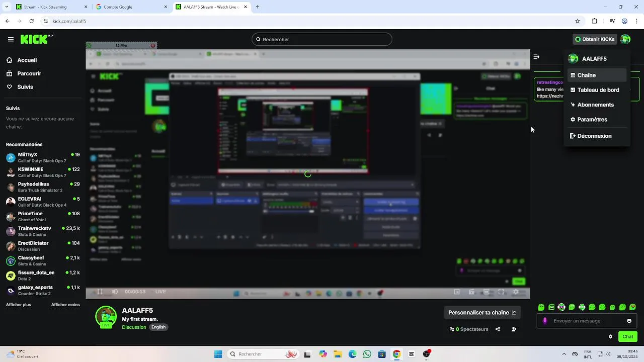Click the purple microphone icon in the chat box
This screenshot has height=362, width=644.
(545, 321)
